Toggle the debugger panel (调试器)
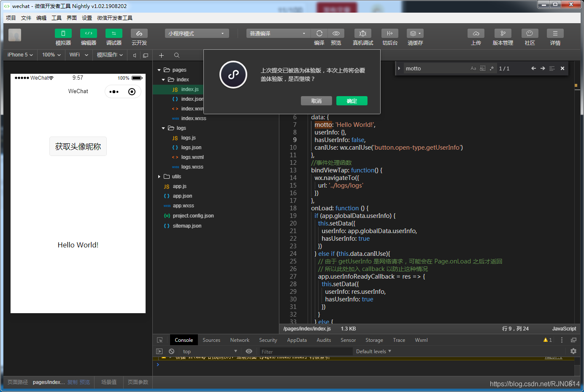The width and height of the screenshot is (584, 392). click(x=114, y=33)
